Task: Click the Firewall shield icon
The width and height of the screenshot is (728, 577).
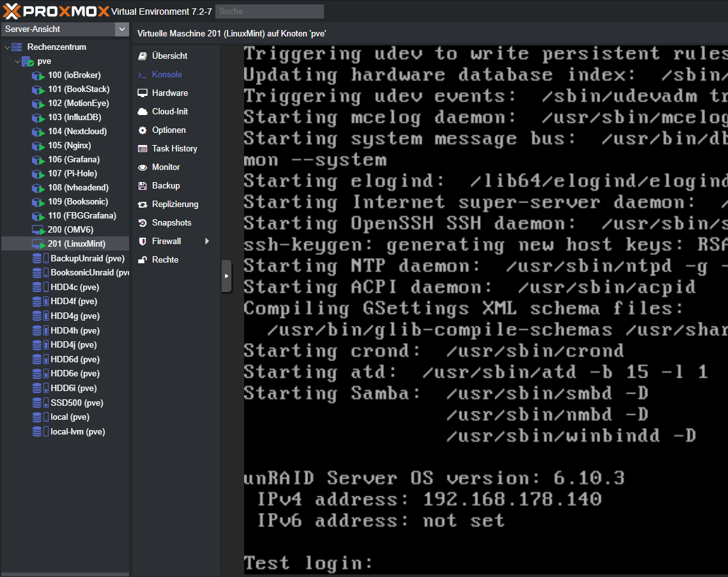Action: tap(143, 242)
